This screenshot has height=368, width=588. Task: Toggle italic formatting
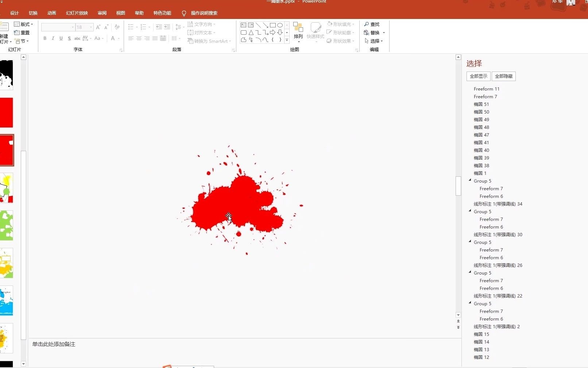(53, 38)
